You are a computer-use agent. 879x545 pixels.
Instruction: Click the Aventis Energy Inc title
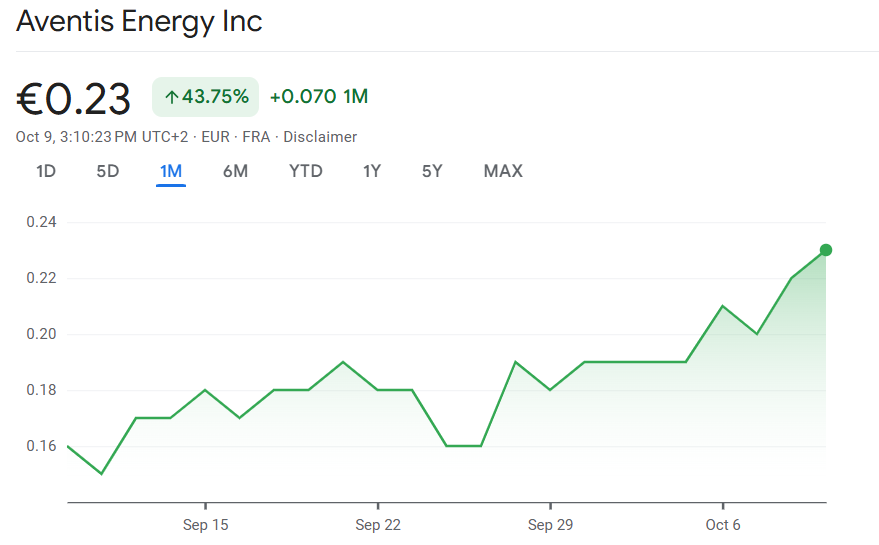tap(140, 22)
